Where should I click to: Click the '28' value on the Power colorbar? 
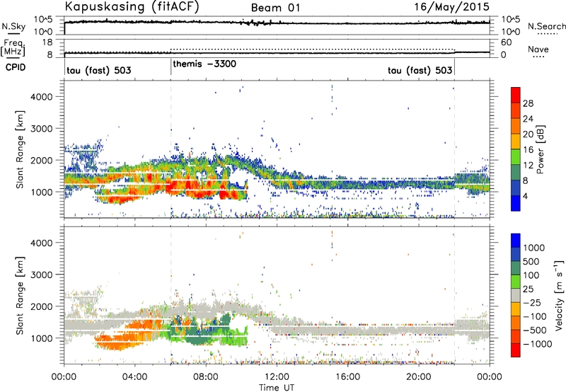[x=528, y=103]
